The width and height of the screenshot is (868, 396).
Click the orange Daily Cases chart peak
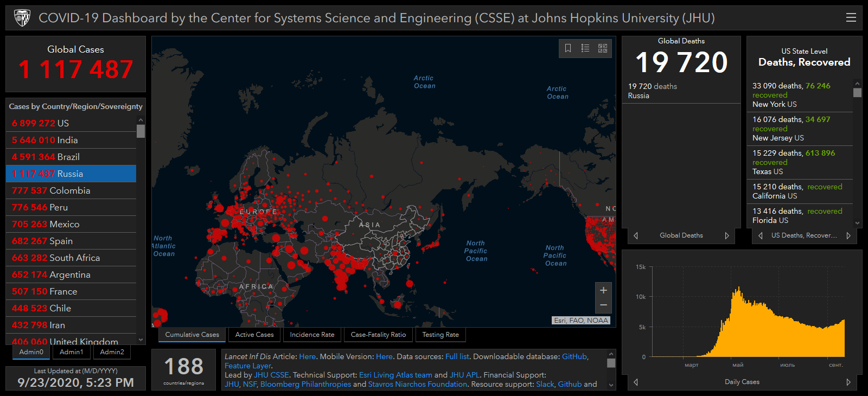738,290
